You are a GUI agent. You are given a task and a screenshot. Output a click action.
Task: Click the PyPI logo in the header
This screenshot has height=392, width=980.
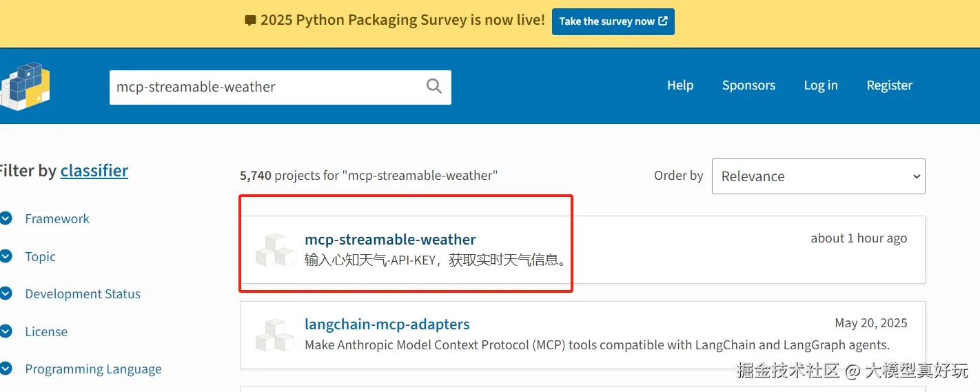click(26, 85)
